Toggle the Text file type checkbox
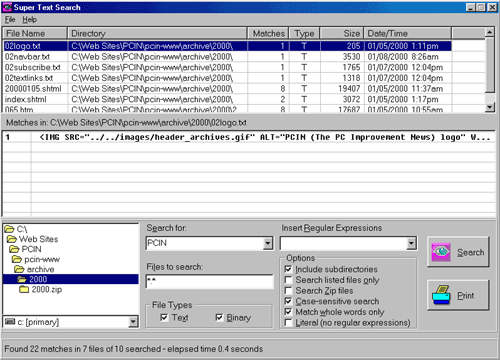The image size is (500, 360). pyautogui.click(x=164, y=317)
